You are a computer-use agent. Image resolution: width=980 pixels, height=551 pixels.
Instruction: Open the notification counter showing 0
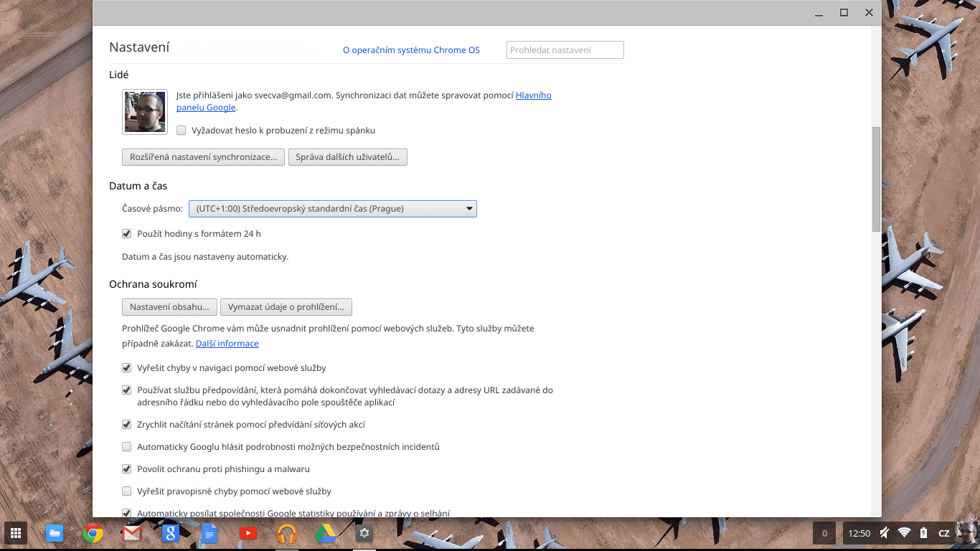click(824, 533)
